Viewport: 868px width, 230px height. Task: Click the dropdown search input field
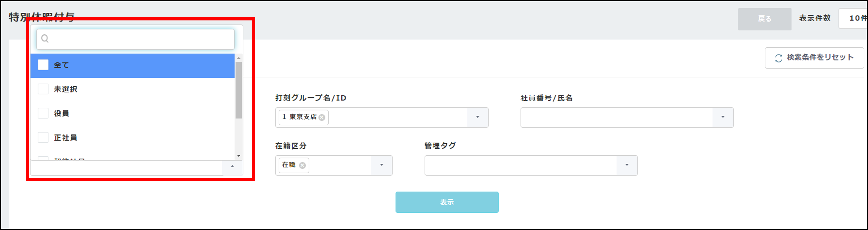pos(142,39)
